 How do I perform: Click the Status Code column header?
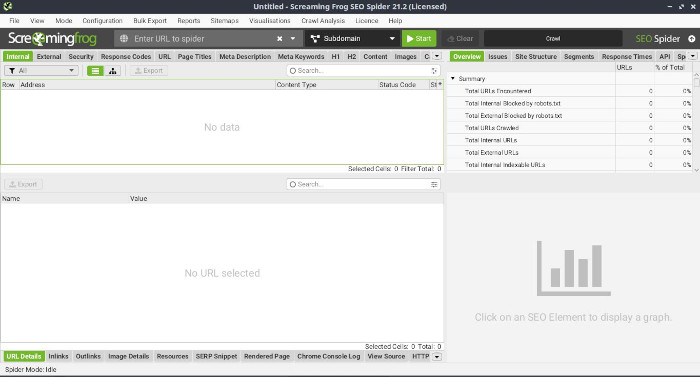(403, 84)
